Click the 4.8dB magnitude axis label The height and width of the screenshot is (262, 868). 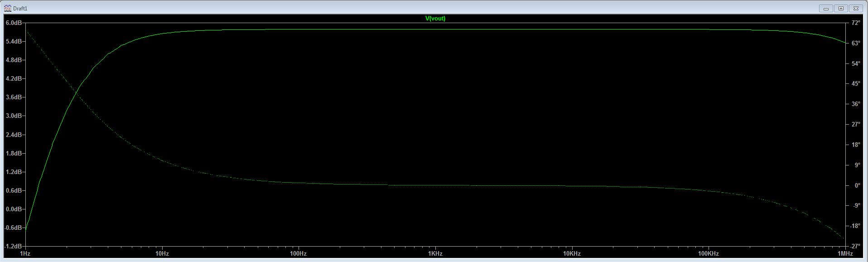(x=14, y=60)
